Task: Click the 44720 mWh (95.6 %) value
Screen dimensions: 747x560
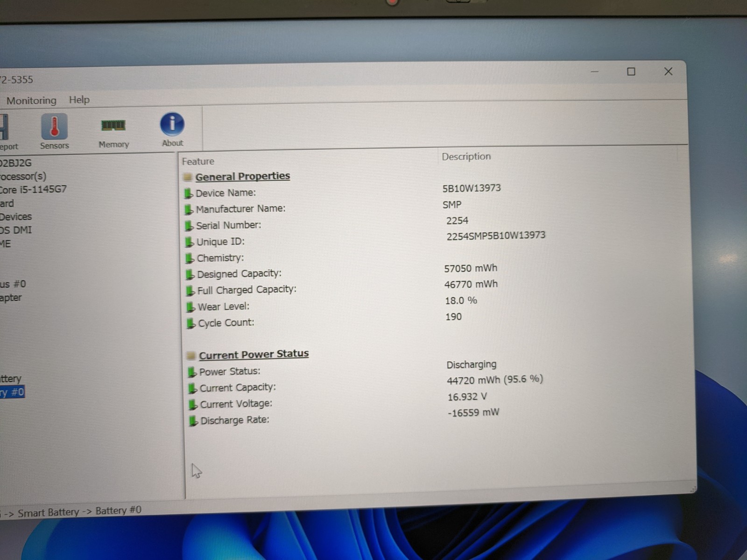Action: tap(495, 380)
